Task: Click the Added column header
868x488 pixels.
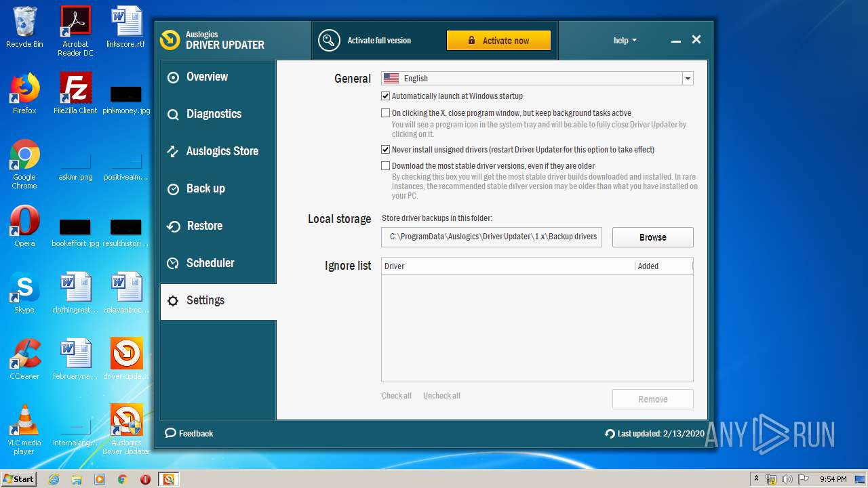Action: click(664, 266)
